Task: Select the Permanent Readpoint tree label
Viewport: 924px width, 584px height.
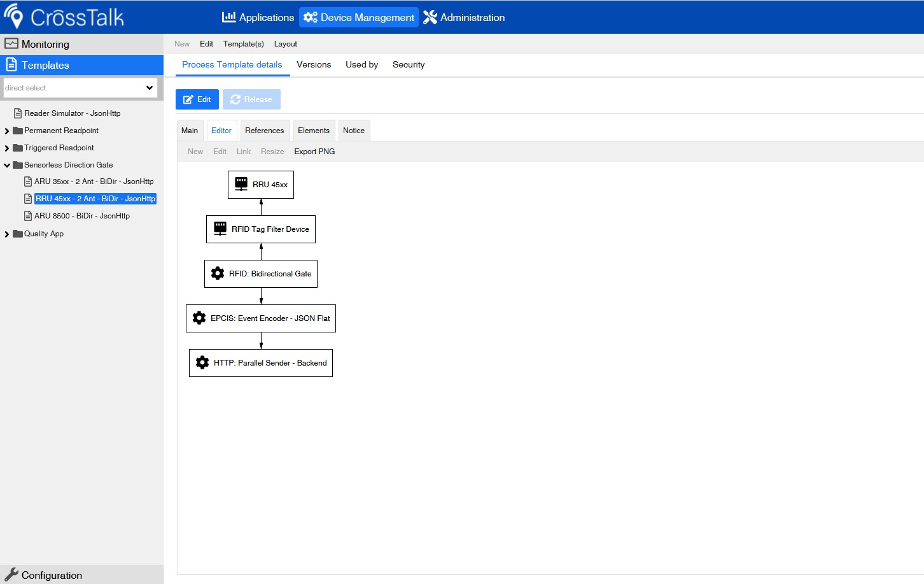Action: click(x=61, y=131)
